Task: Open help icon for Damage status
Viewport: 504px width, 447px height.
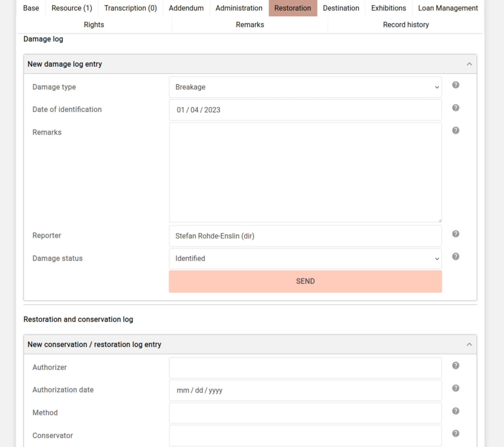Action: (456, 257)
